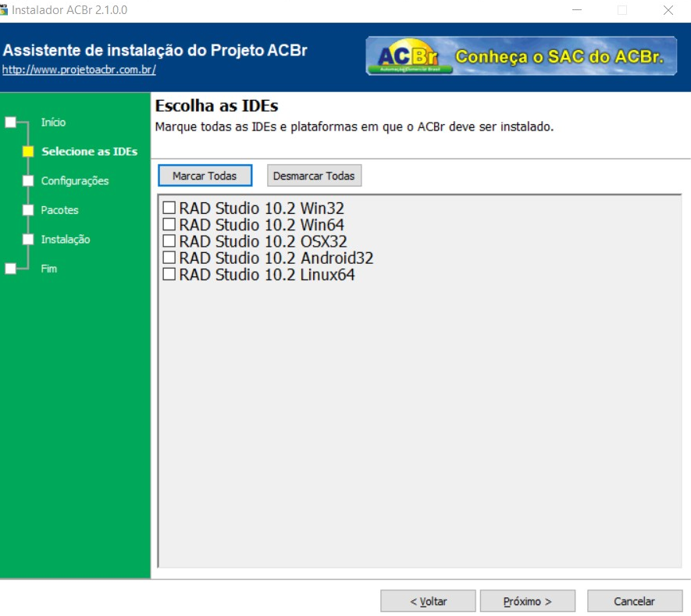
Task: Open the Configurações step
Action: [75, 180]
